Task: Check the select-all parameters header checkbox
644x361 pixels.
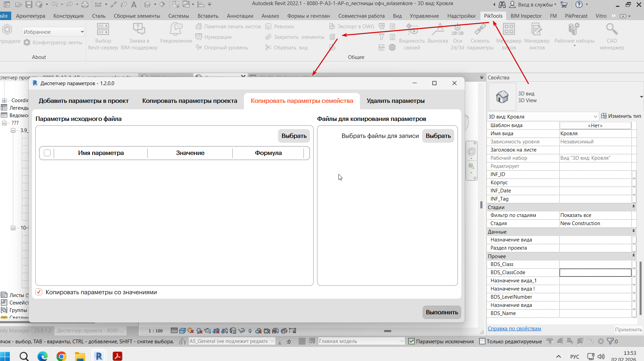Action: [47, 153]
